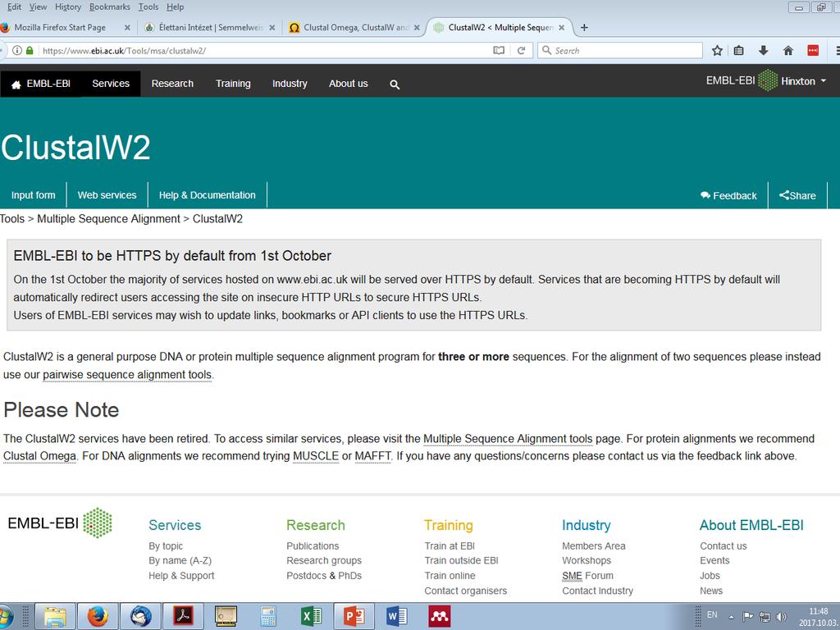Image resolution: width=840 pixels, height=630 pixels.
Task: Open Thunderbird from the taskbar
Action: 140,617
